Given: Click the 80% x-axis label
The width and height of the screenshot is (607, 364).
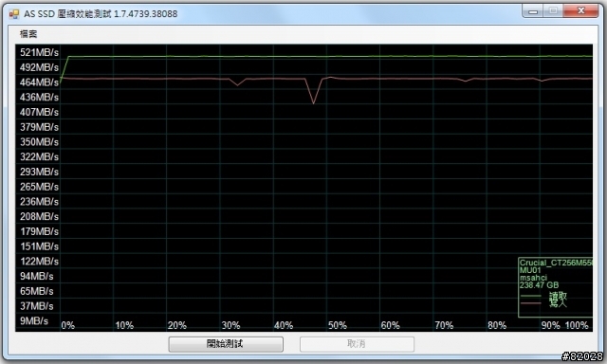Looking at the screenshot, I should coord(497,325).
